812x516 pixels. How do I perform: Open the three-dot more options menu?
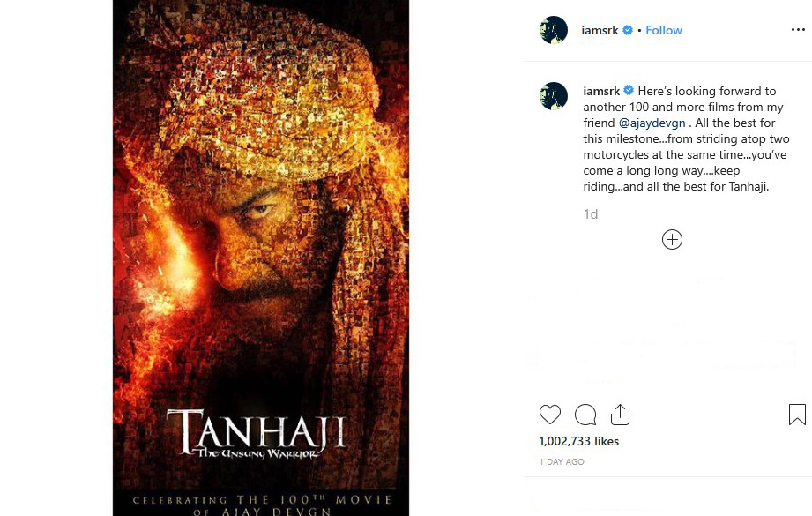pos(798,30)
